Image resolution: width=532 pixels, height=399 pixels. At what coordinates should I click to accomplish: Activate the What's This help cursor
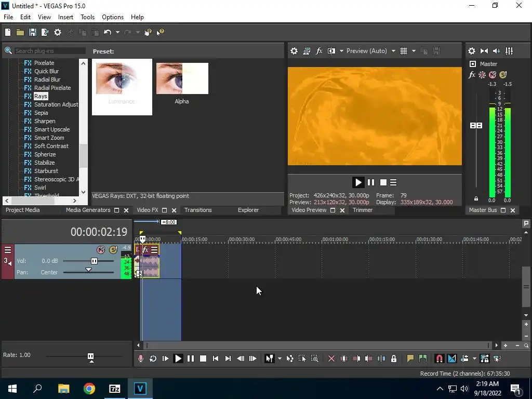(161, 32)
